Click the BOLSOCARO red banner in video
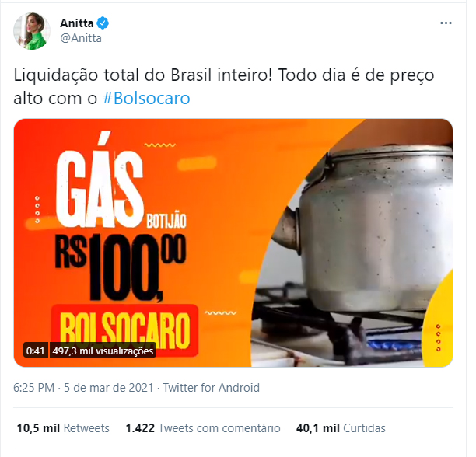This screenshot has height=457, width=476. click(x=124, y=330)
